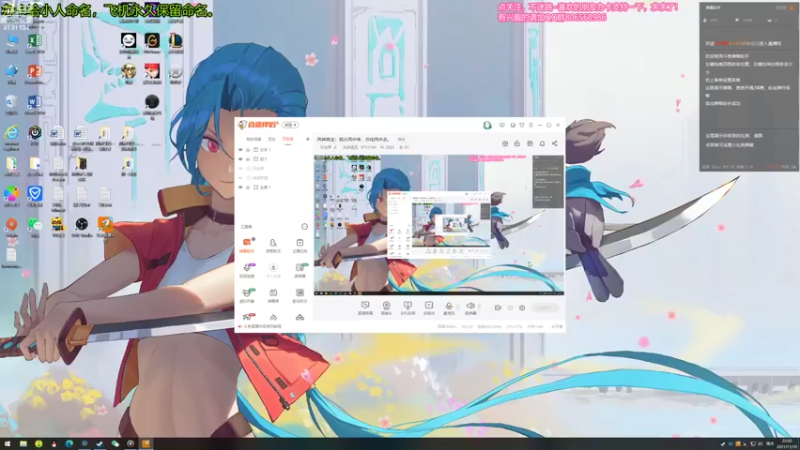Open the Recycle Bin desktop icon
Viewport: 800px width, 450px height.
11,105
